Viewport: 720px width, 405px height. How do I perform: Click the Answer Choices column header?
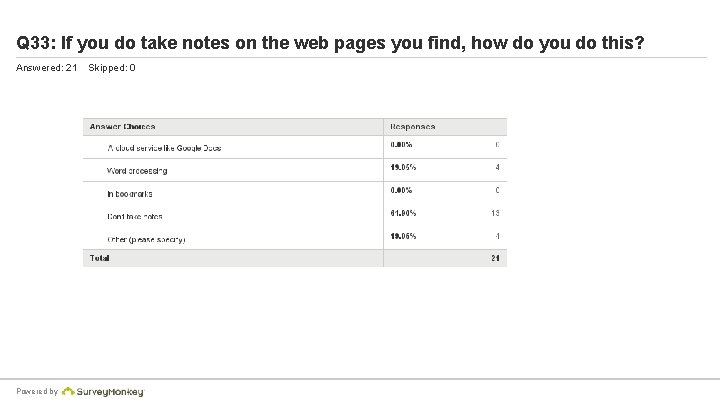[x=123, y=127]
